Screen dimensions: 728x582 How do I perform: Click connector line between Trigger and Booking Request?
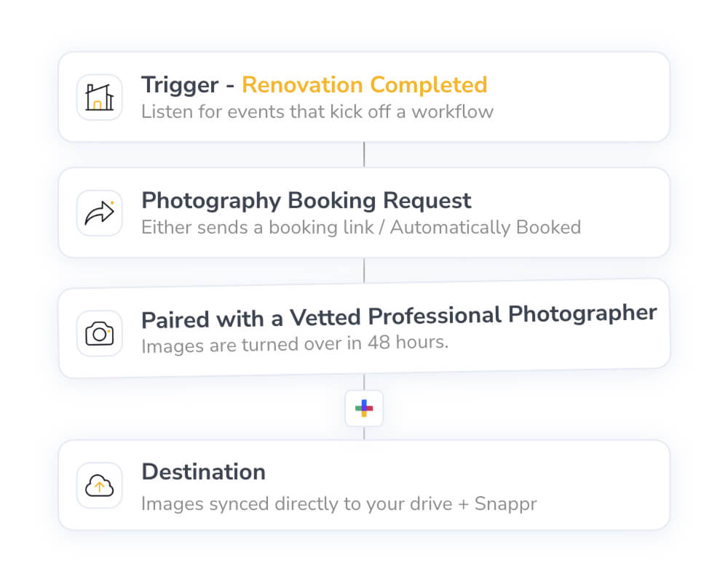pos(364,154)
